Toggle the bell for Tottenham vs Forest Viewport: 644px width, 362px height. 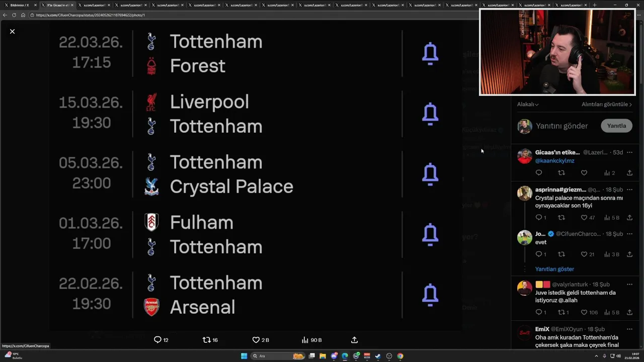tap(430, 54)
